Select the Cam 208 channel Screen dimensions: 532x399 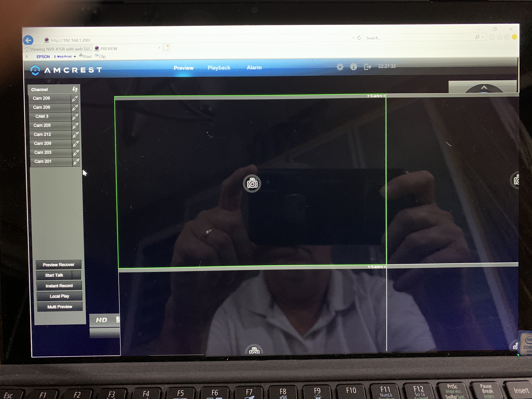click(x=50, y=98)
